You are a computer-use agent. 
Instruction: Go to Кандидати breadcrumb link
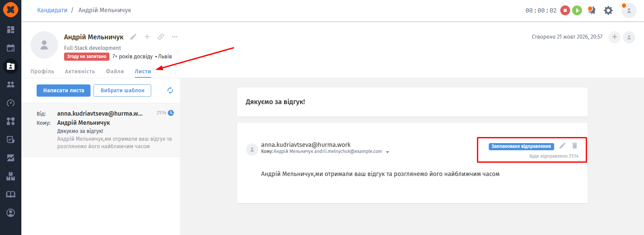tap(52, 10)
